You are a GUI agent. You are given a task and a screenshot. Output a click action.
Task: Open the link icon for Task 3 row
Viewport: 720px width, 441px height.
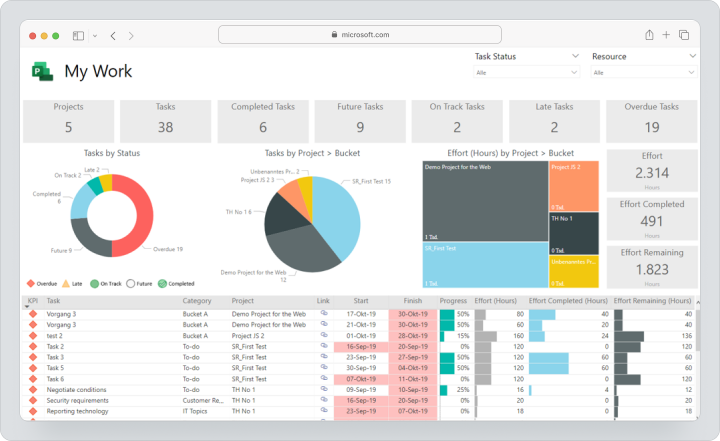pos(324,357)
